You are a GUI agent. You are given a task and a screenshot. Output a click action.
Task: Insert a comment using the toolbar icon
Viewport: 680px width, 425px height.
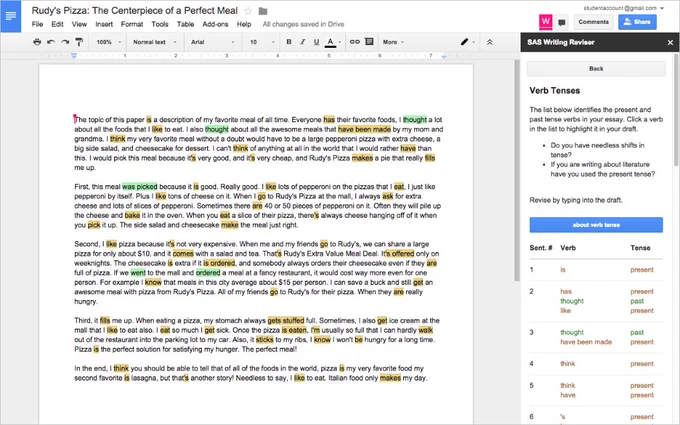pyautogui.click(x=369, y=42)
